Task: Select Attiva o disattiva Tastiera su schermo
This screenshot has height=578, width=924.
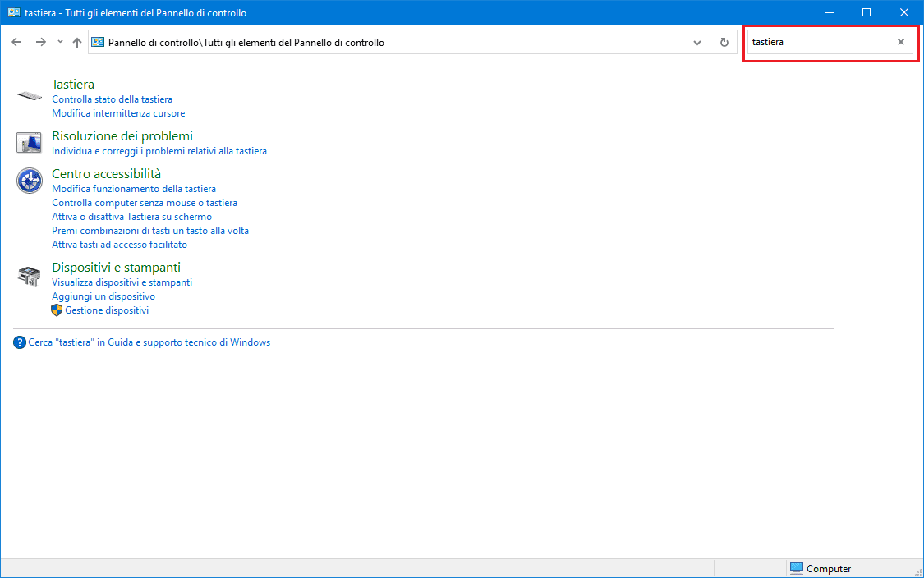Action: (x=131, y=217)
